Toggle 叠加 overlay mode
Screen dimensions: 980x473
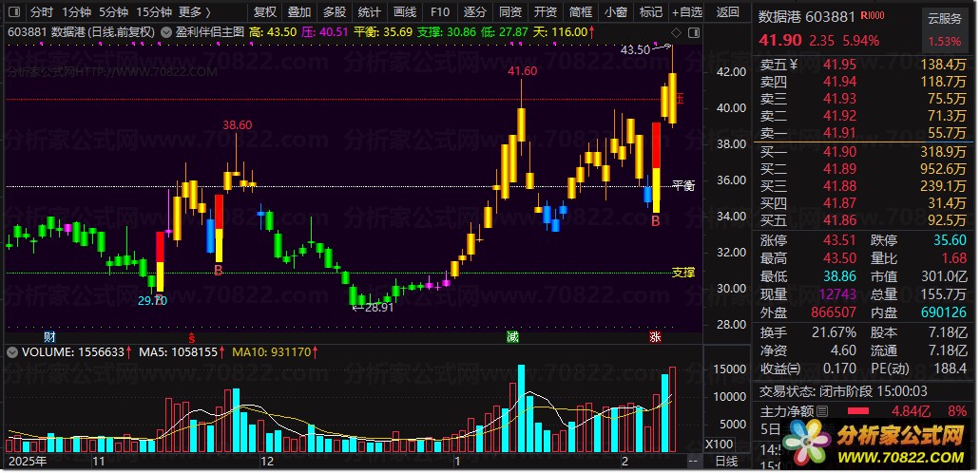[299, 11]
